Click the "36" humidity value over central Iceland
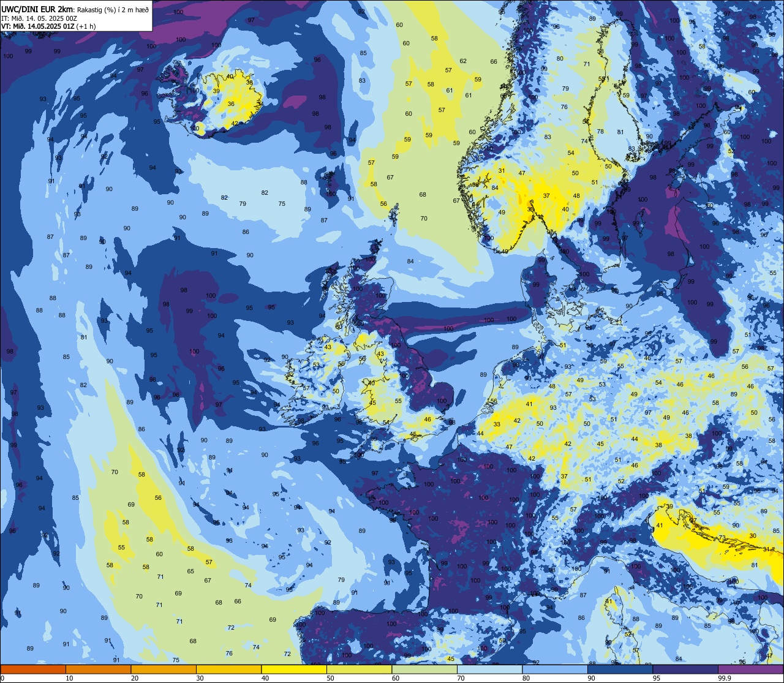The height and width of the screenshot is (683, 784). 231,104
